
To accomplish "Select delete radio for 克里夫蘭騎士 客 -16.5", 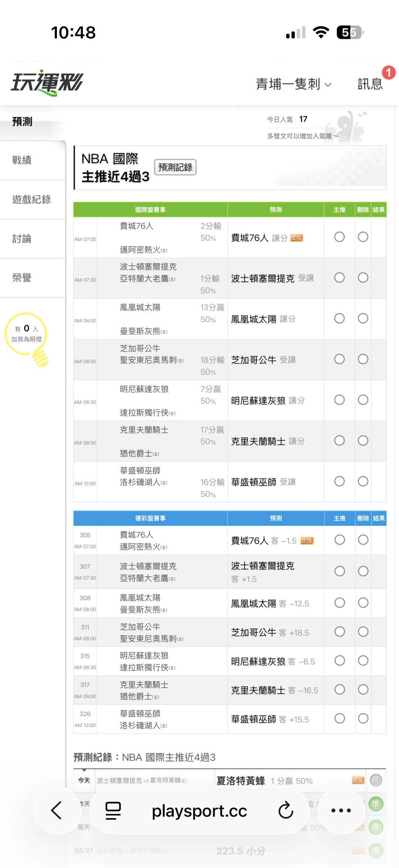I will tap(363, 689).
